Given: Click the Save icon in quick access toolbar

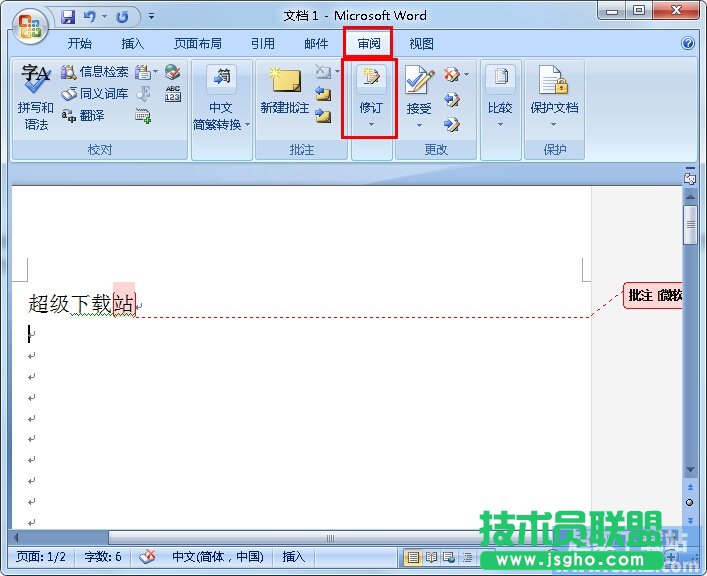Looking at the screenshot, I should (x=68, y=17).
